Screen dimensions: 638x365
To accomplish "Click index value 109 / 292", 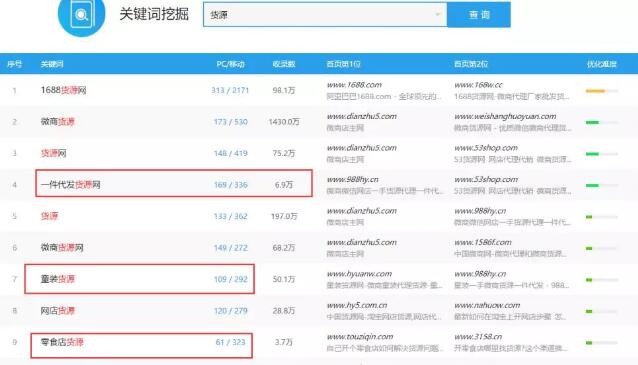I will (x=230, y=279).
